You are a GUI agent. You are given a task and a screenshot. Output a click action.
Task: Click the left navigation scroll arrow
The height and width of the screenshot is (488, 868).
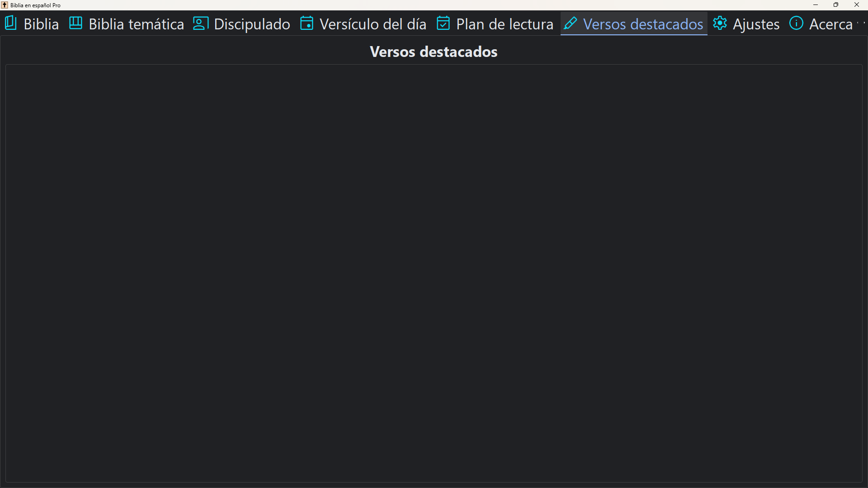point(858,23)
